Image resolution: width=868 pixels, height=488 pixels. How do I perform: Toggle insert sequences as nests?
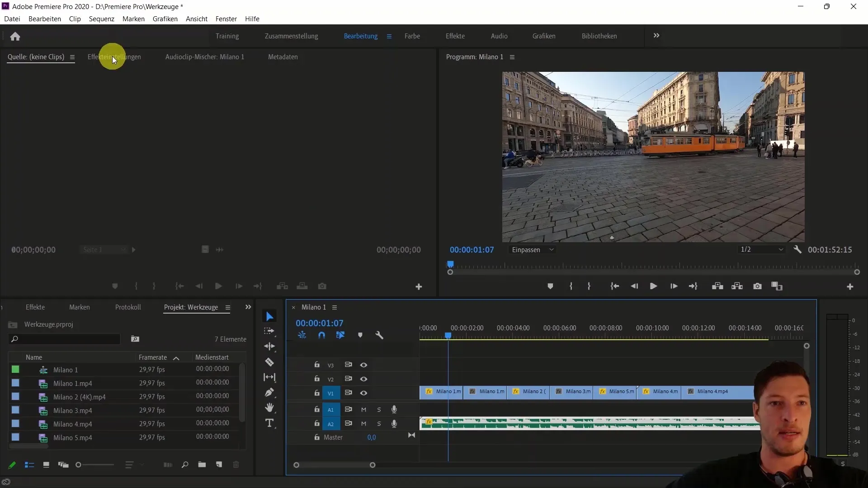pyautogui.click(x=302, y=335)
